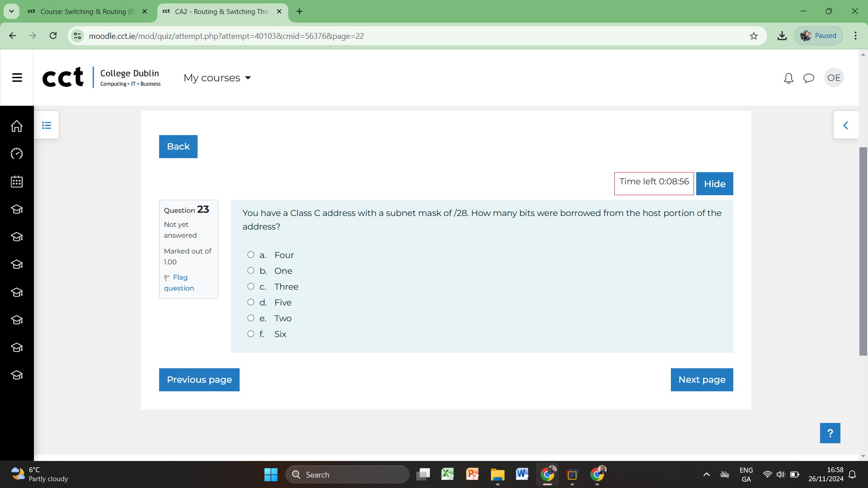Expand the right drawer chevron
The height and width of the screenshot is (488, 868).
pyautogui.click(x=845, y=125)
